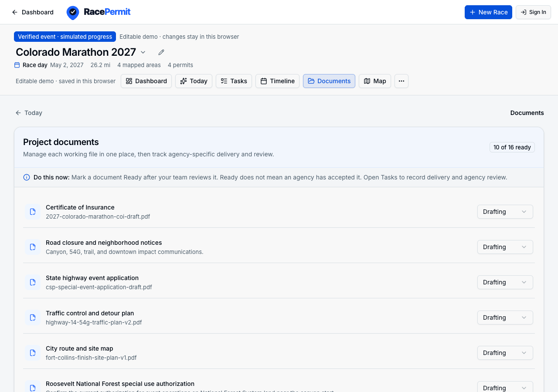Click the Road closure notices document icon

tap(33, 247)
